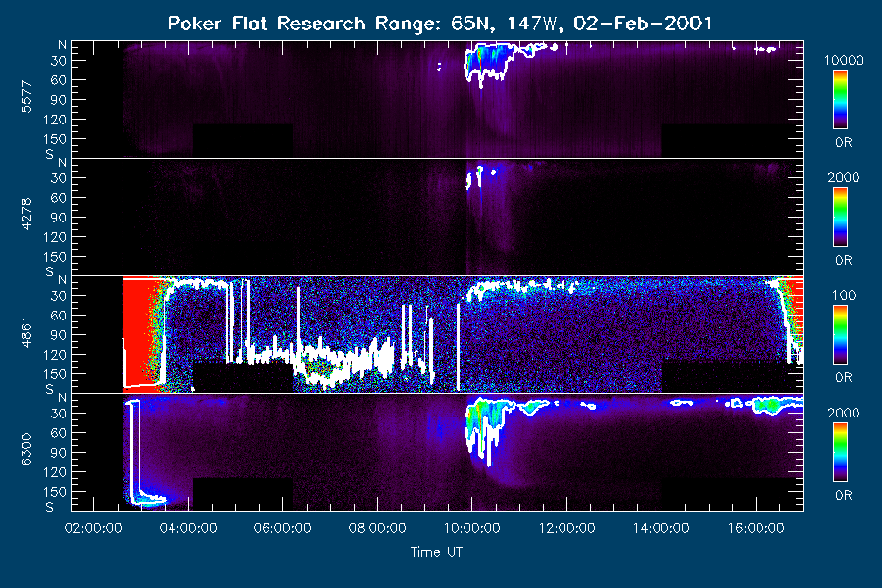Viewport: 882px width, 588px height.
Task: Click the 100 colorbar maximum label
Action: click(x=843, y=295)
